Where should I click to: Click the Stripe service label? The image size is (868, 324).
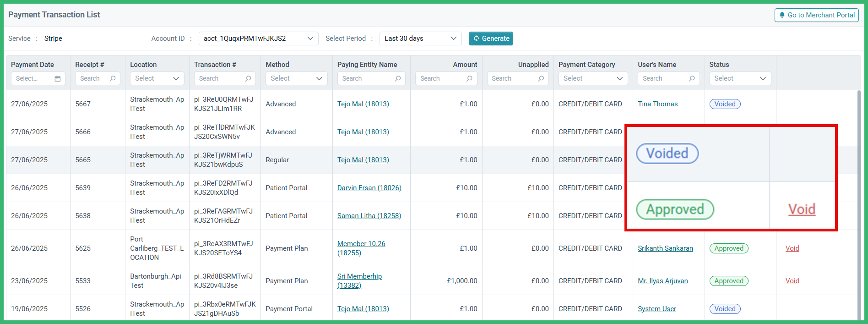click(x=53, y=38)
